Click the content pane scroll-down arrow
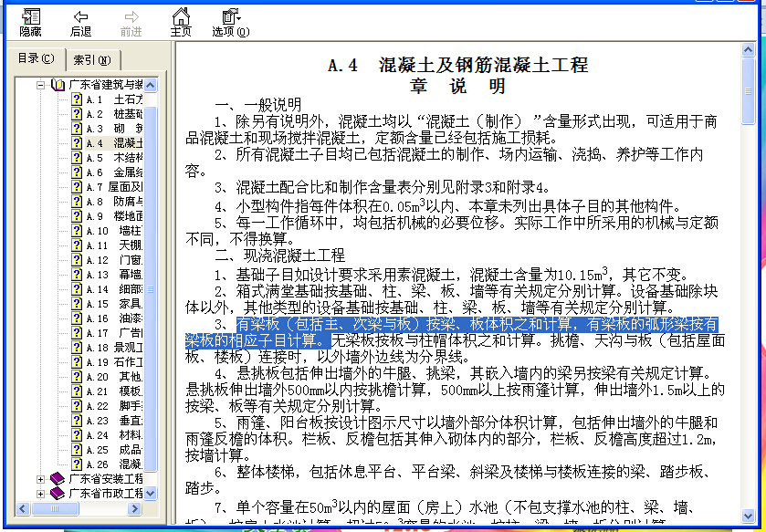This screenshot has width=766, height=532. click(x=748, y=516)
